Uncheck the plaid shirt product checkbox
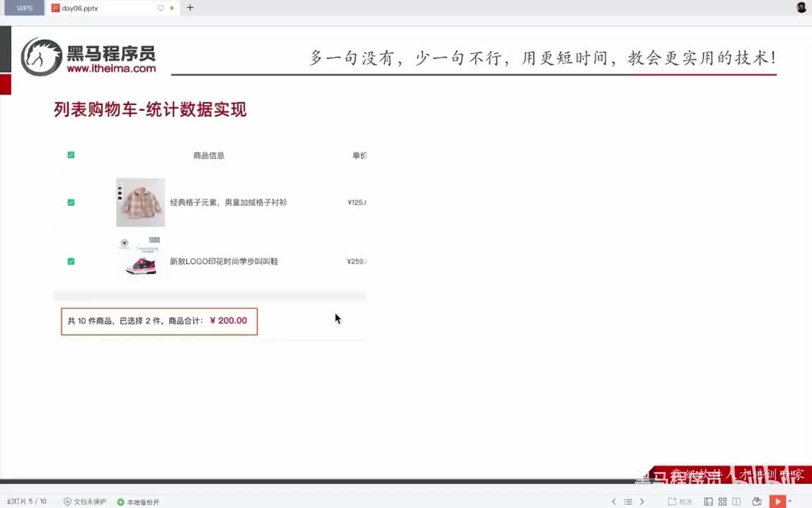The image size is (812, 508). pyautogui.click(x=71, y=202)
